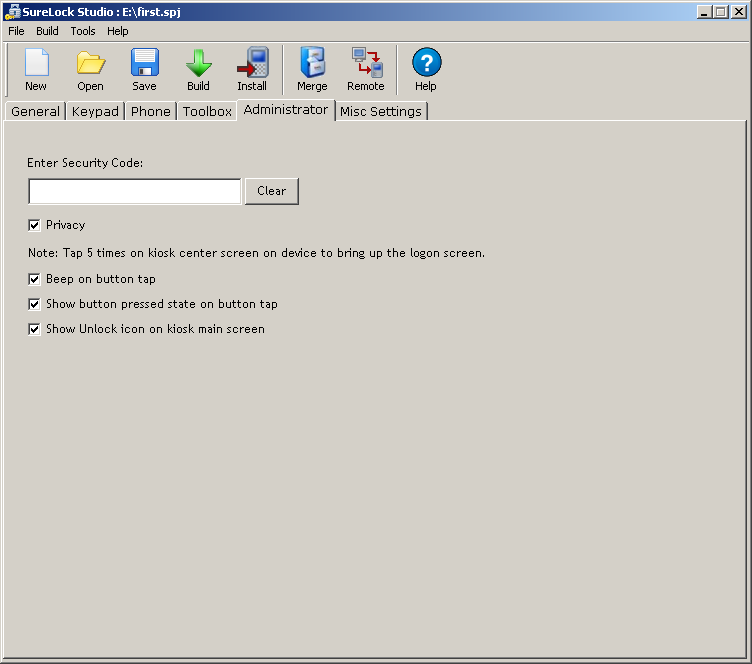
Task: Switch to Misc Settings tab
Action: pos(381,112)
